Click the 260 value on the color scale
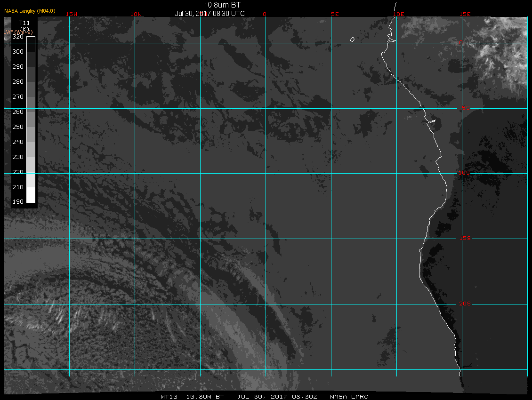Screen dimensions: 532x400 click(x=17, y=112)
